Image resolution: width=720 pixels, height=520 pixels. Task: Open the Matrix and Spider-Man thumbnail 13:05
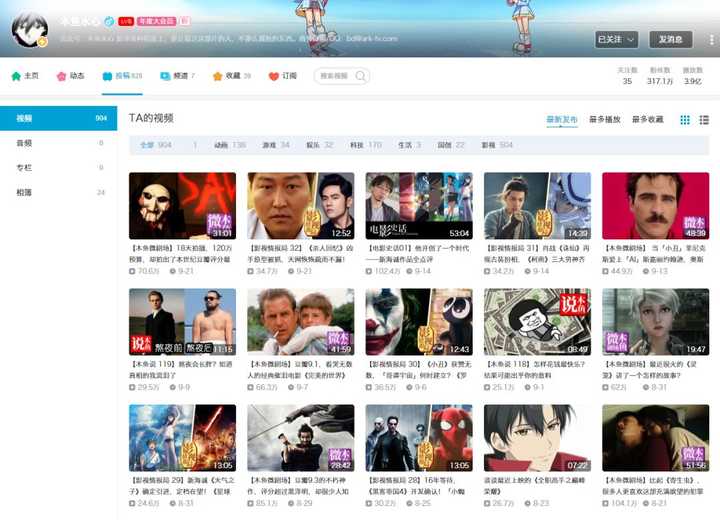click(419, 438)
